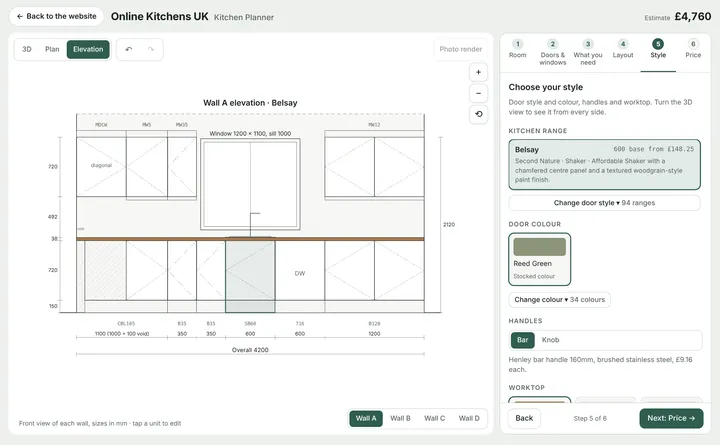Image resolution: width=720 pixels, height=445 pixels.
Task: Switch to 3D view
Action: pos(27,49)
